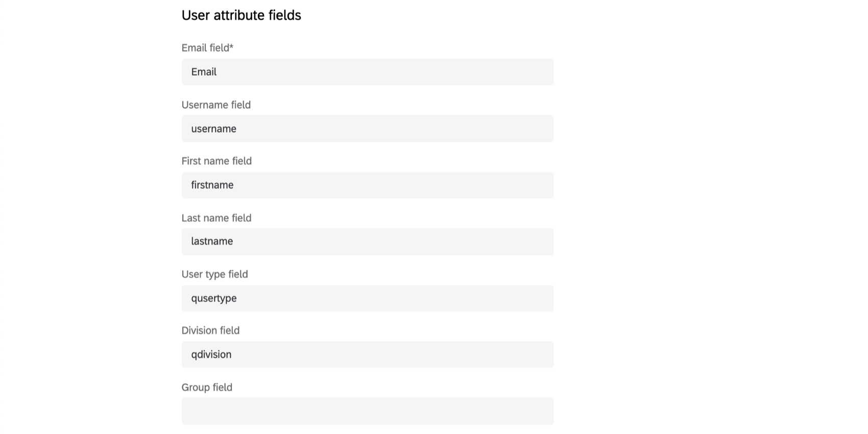
Task: Click the 'First name field' label
Action: [x=216, y=161]
